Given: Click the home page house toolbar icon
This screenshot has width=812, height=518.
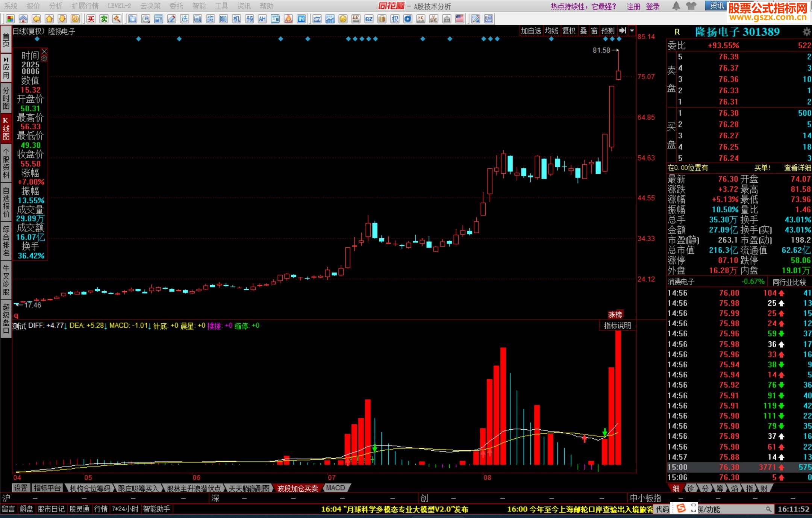Looking at the screenshot, I should pyautogui.click(x=23, y=19).
